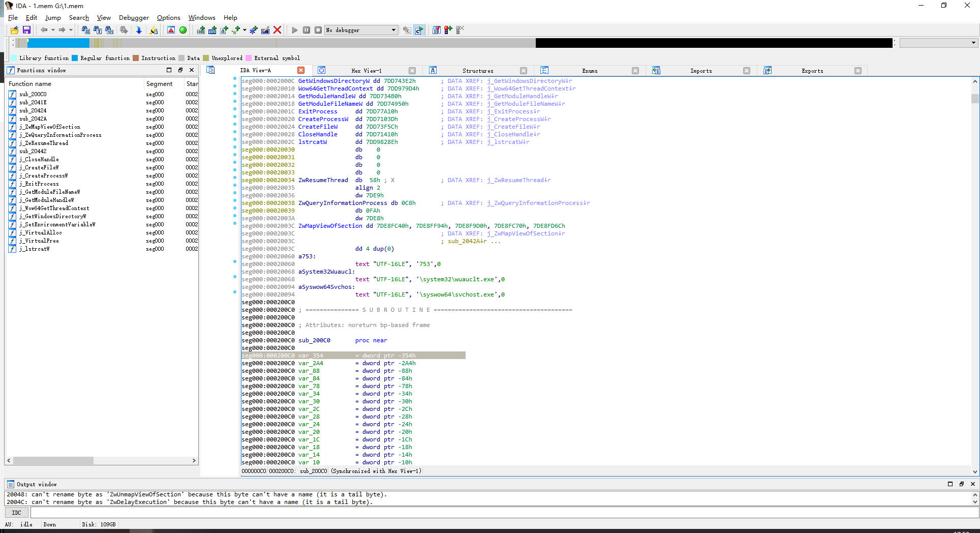Viewport: 980px width, 533px height.
Task: Click the Save database icon
Action: tap(26, 30)
